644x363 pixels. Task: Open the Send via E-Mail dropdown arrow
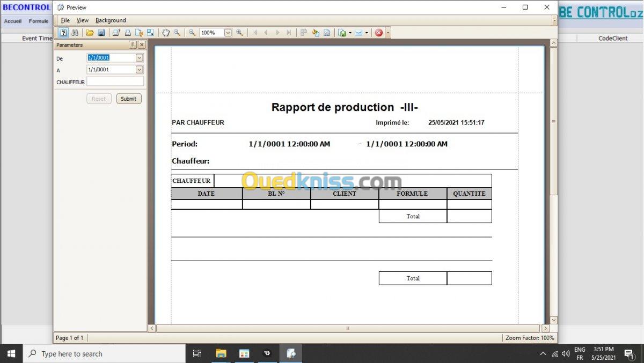367,33
